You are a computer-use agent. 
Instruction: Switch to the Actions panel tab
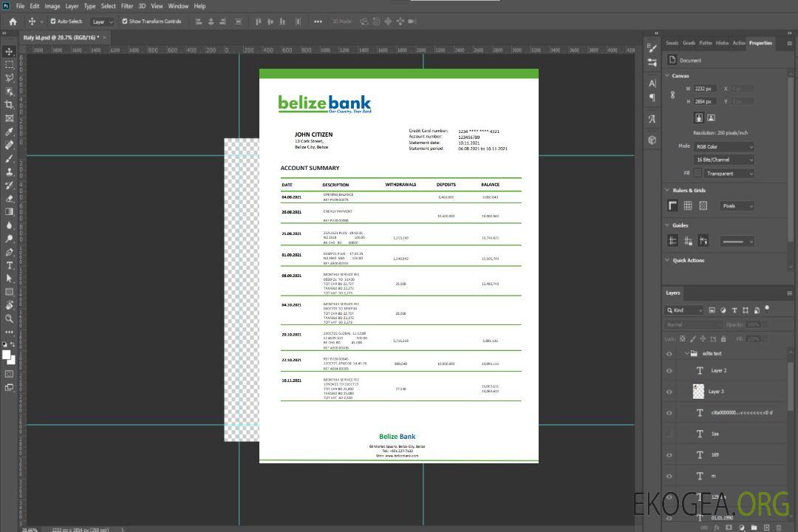point(739,43)
